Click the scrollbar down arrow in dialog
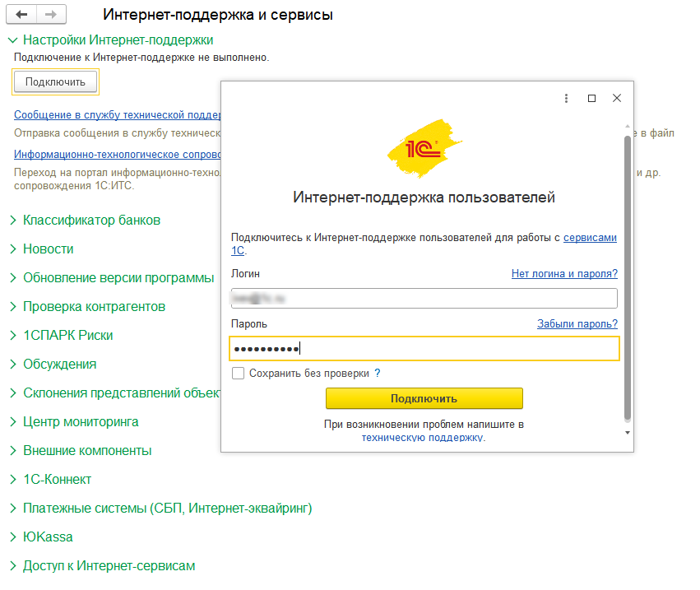Screen dimensions: 700x590 [628, 431]
